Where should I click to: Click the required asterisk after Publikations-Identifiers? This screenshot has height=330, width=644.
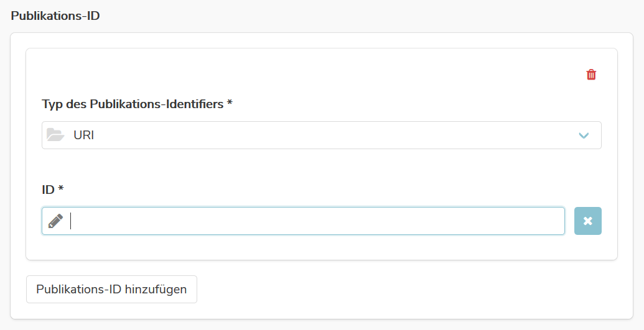pos(230,102)
